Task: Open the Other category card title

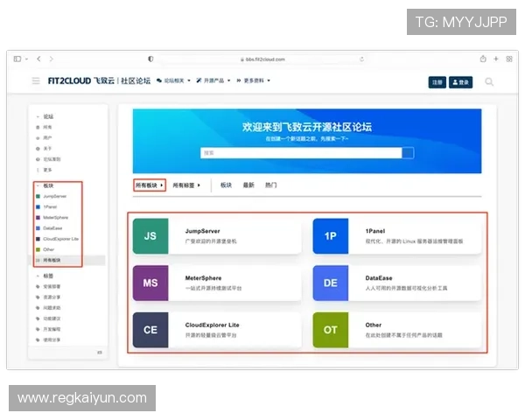Action: pos(374,325)
